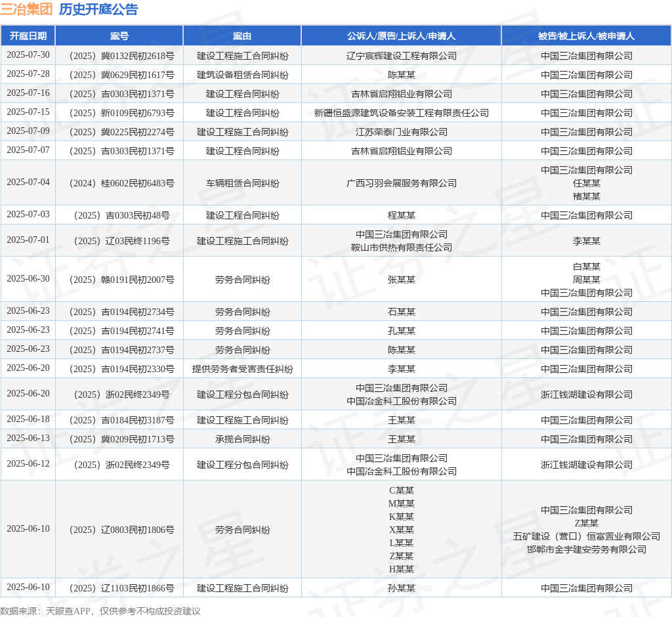The width and height of the screenshot is (672, 617).
Task: Select the 公诉人/原告/上诉人/申请人 column header
Action: point(401,36)
